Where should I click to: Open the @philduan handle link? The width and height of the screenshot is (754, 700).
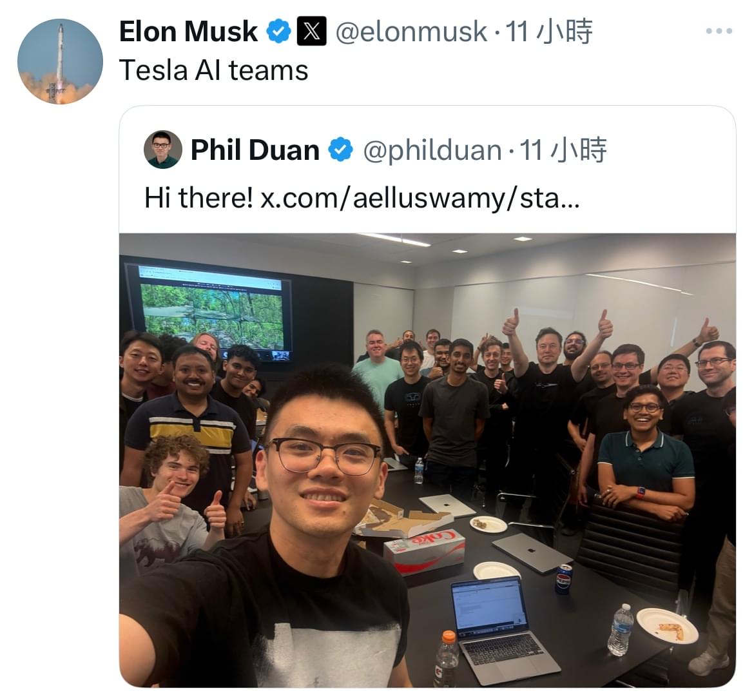pos(432,150)
